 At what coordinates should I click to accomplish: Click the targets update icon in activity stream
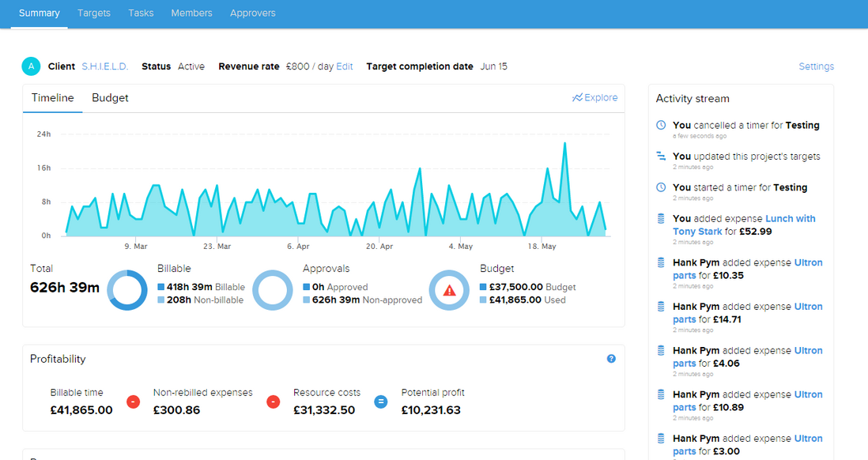[659, 156]
